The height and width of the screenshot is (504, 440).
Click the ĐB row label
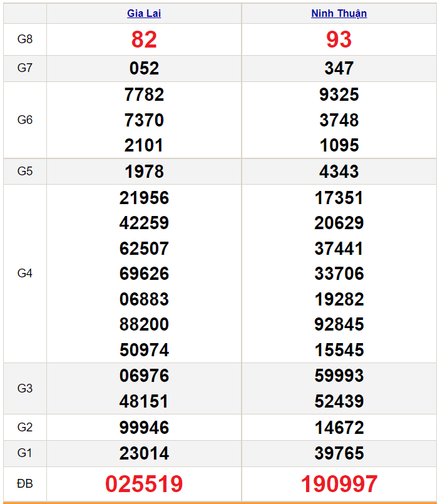click(x=25, y=484)
